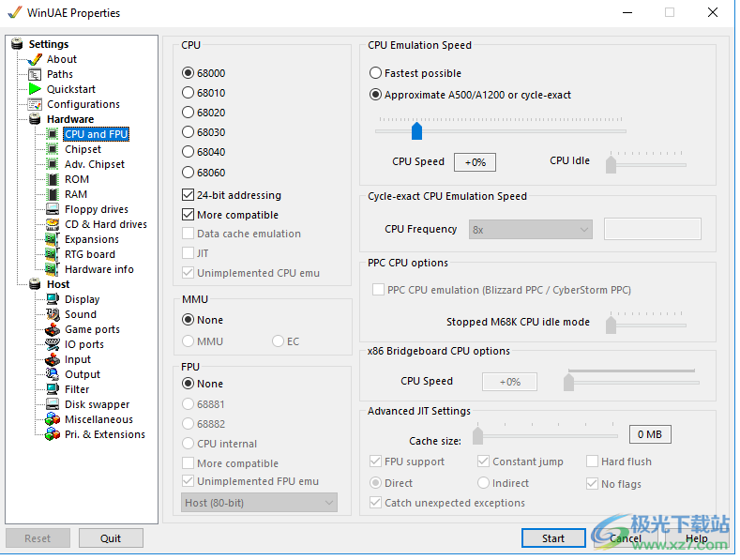Click the Chipset chip icon
Screen dimensions: 740x560
click(x=53, y=150)
